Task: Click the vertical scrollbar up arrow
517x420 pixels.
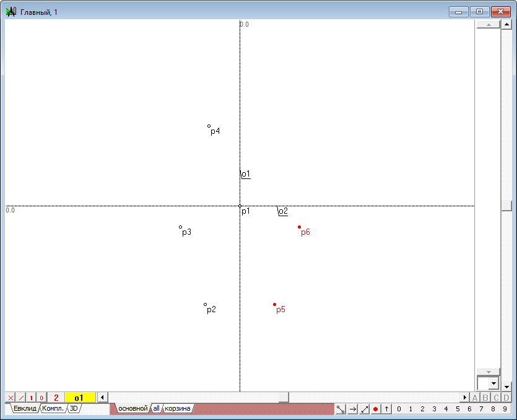Action: (x=506, y=24)
